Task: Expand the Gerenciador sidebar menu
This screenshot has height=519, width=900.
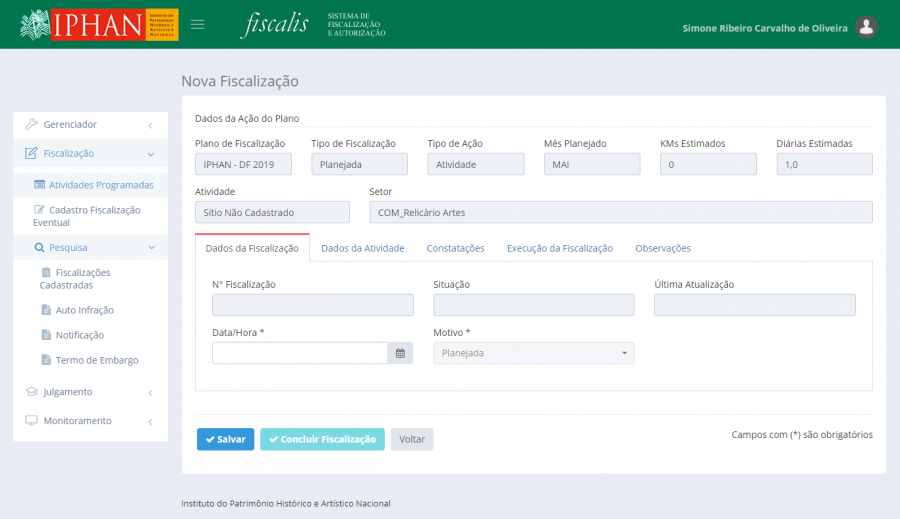Action: tap(90, 125)
